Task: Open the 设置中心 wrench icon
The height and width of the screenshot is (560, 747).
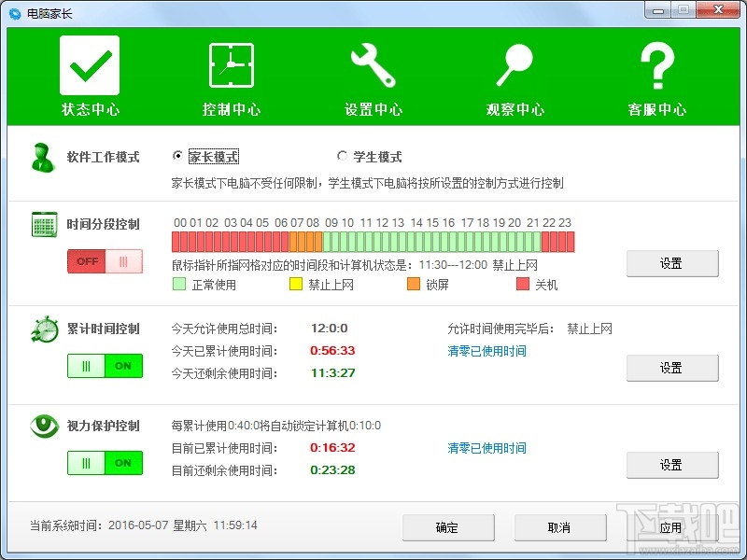Action: coord(373,65)
